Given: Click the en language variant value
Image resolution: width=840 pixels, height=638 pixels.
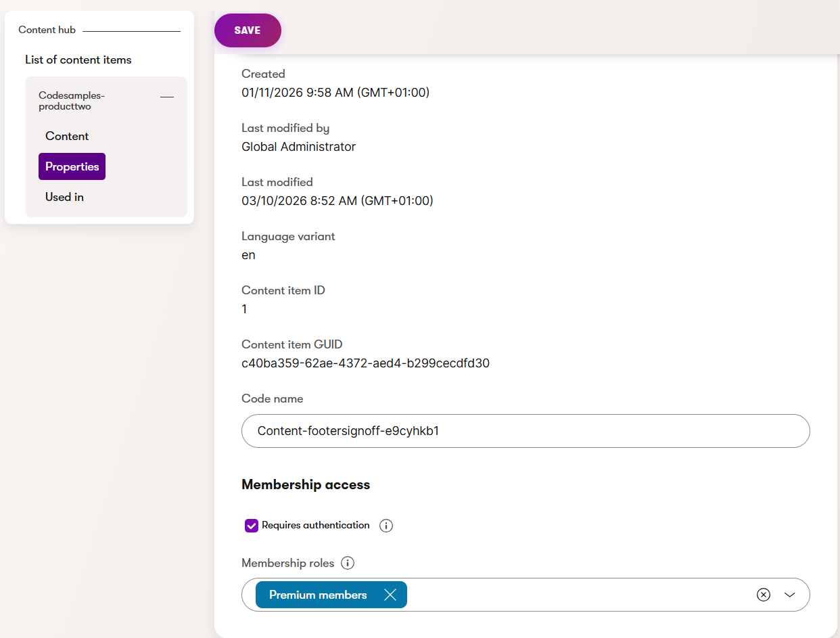Looking at the screenshot, I should coord(248,255).
